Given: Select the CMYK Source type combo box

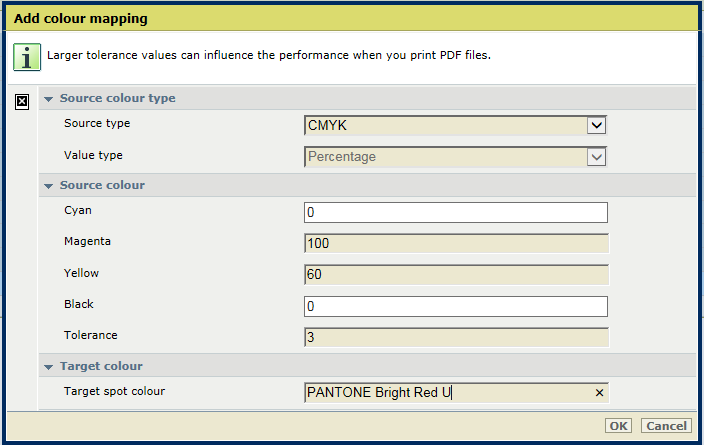Looking at the screenshot, I should coord(455,125).
